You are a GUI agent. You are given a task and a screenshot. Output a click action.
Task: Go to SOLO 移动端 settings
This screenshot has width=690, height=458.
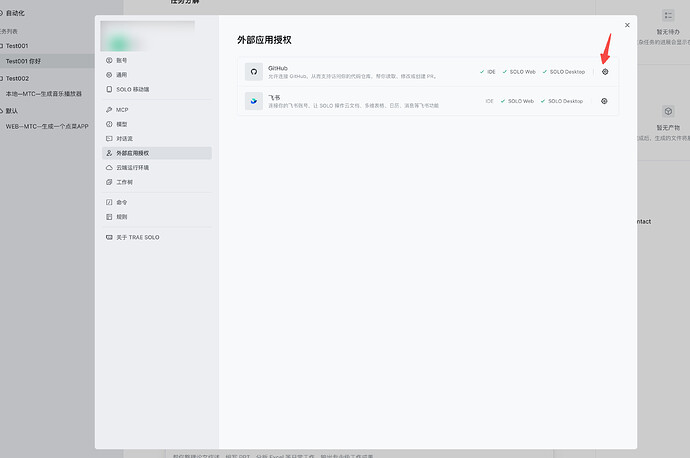click(x=157, y=89)
